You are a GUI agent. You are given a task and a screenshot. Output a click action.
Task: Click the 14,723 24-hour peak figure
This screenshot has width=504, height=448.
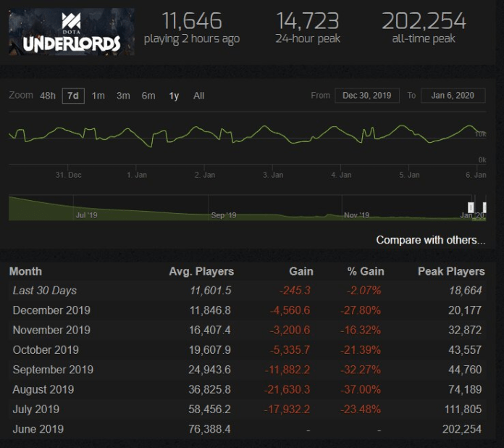click(308, 21)
